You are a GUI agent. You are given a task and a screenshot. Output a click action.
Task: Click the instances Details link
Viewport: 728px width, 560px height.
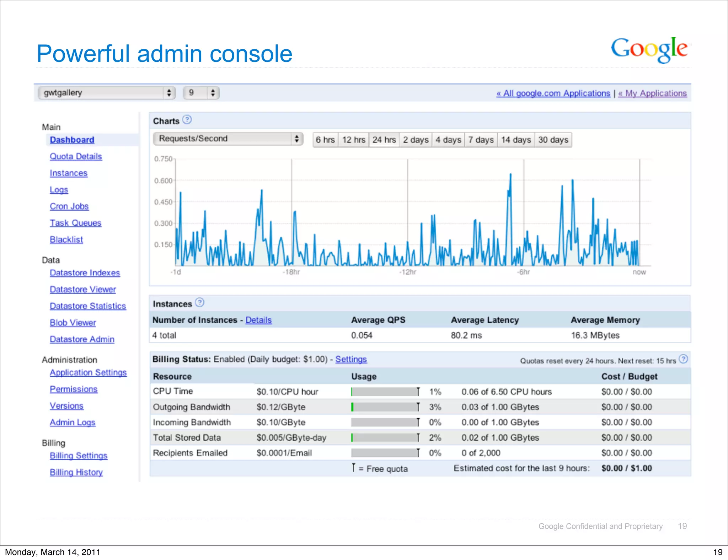(258, 320)
